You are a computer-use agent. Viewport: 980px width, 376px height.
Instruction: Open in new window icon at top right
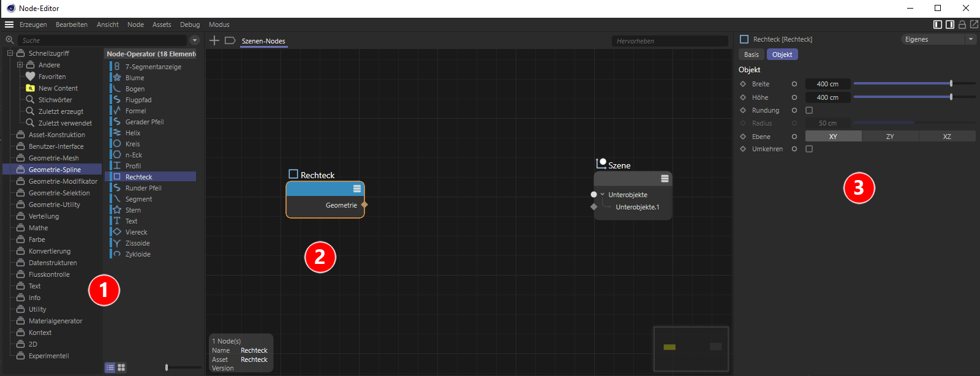pos(974,24)
